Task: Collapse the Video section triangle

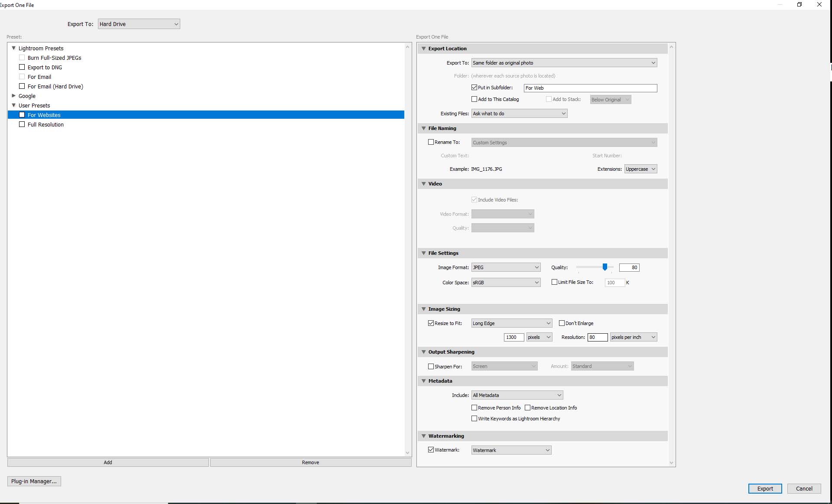Action: coord(424,184)
